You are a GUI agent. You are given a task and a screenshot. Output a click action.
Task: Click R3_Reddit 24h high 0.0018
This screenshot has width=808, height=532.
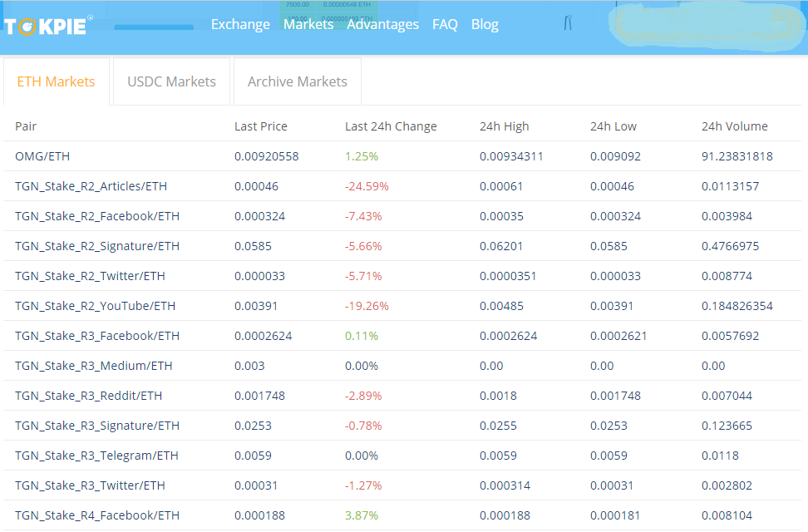tap(498, 396)
